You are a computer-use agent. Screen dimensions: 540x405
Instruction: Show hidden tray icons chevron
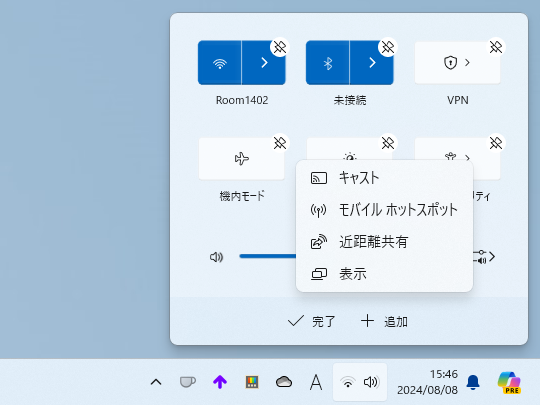156,382
